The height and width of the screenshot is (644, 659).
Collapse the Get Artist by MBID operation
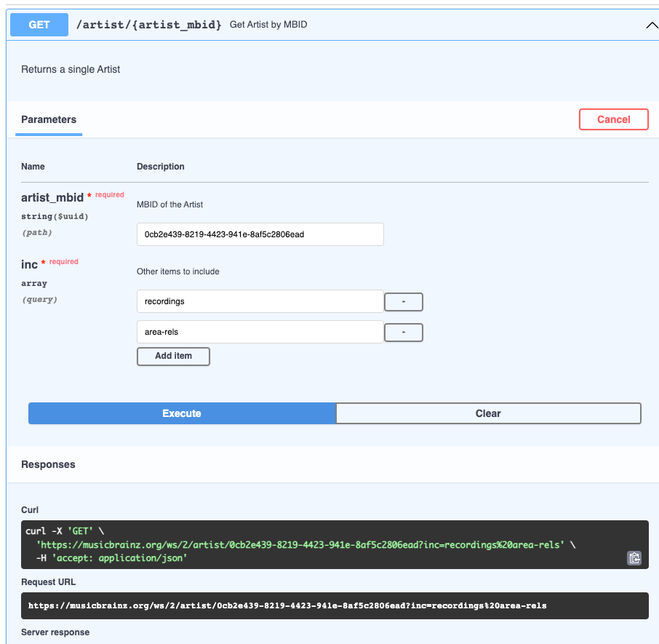coord(652,25)
